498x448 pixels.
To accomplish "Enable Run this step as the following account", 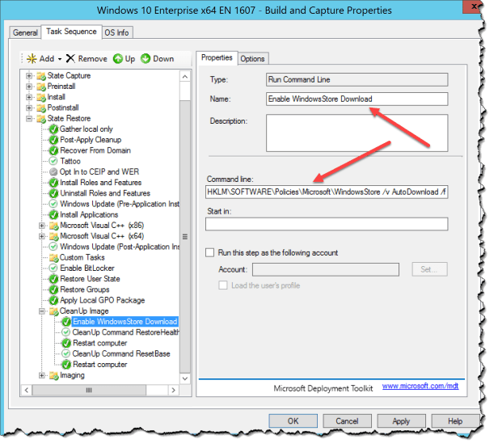I will pos(211,253).
